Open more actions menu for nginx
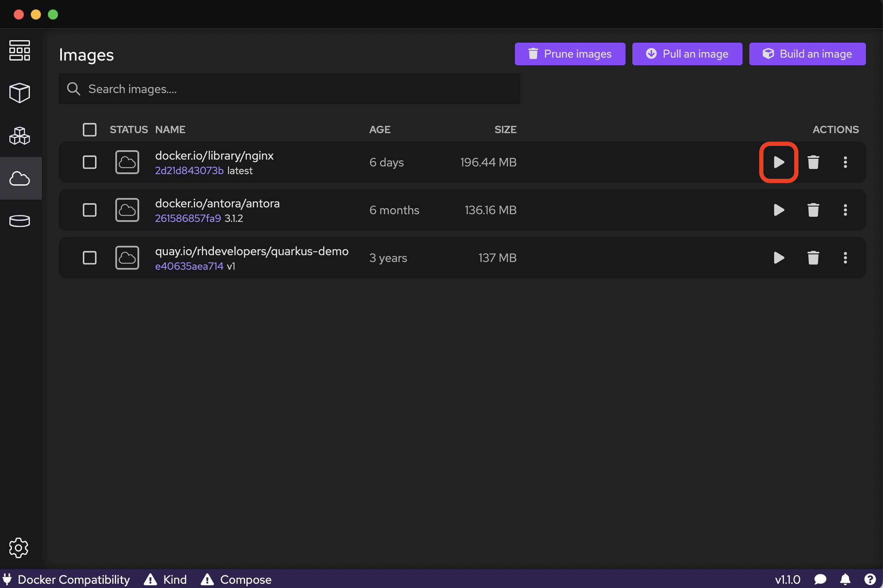Viewport: 883px width, 588px height. point(845,162)
